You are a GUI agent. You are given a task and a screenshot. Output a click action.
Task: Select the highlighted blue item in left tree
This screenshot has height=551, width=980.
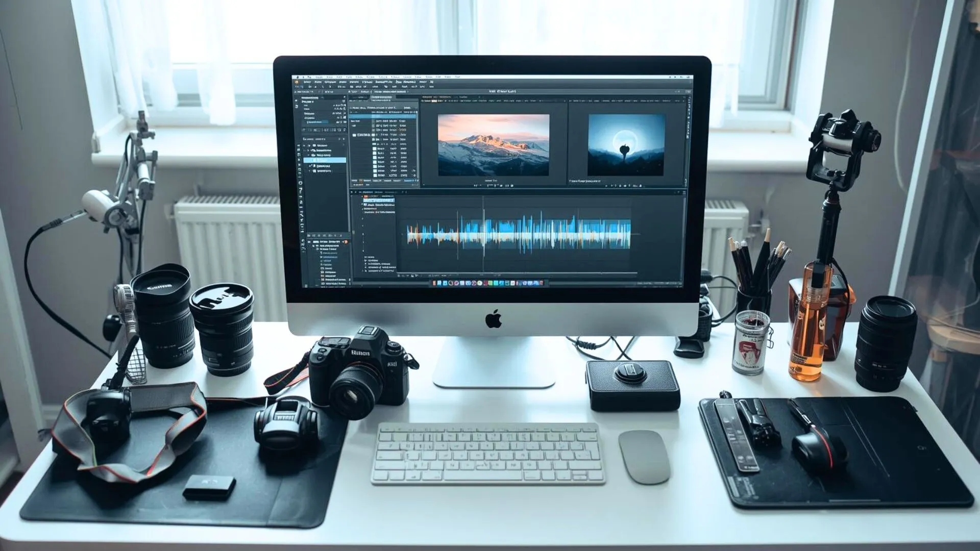click(x=325, y=160)
